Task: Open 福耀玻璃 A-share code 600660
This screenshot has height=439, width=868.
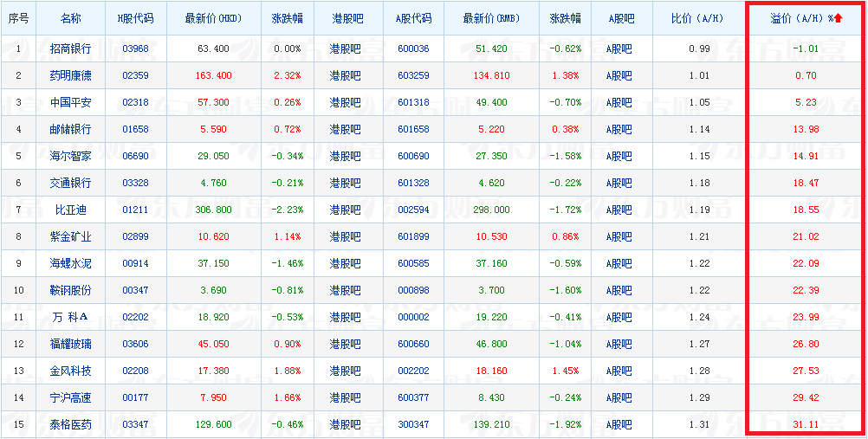Action: [413, 344]
